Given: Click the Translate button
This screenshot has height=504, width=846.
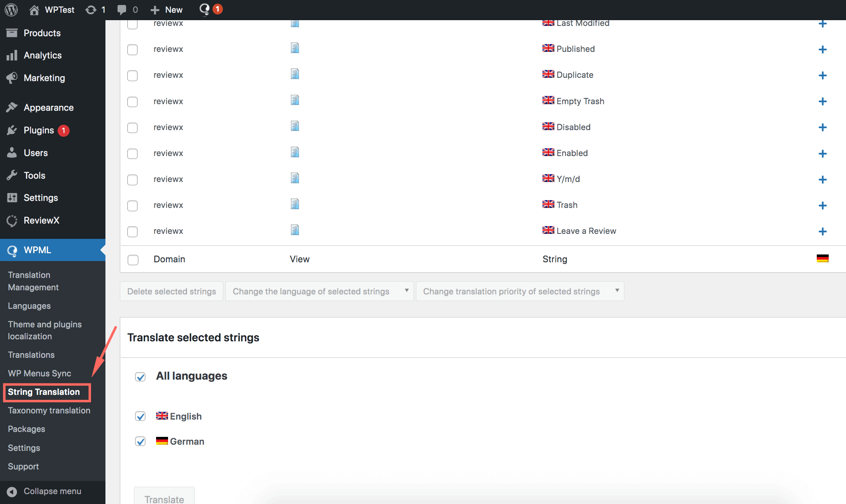Looking at the screenshot, I should [164, 497].
